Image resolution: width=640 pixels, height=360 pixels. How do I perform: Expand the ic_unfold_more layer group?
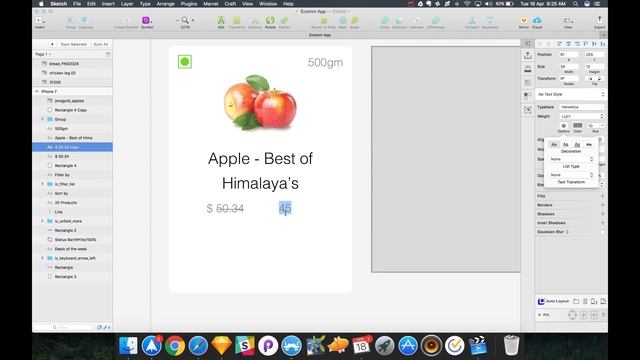pos(42,221)
